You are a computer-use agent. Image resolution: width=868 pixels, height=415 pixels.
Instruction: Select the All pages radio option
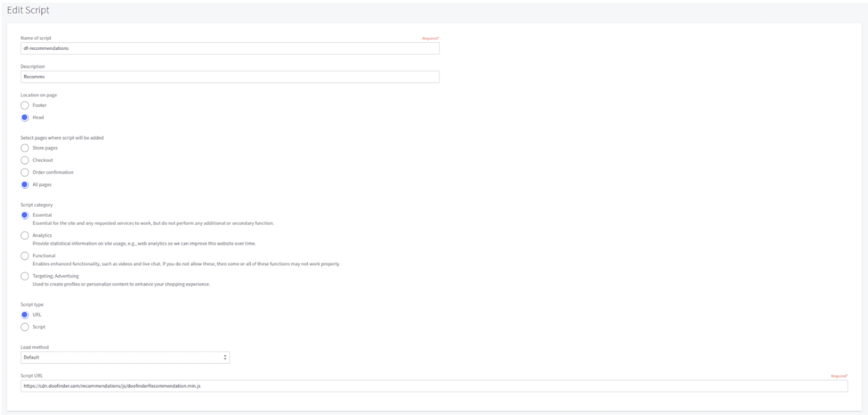[25, 185]
